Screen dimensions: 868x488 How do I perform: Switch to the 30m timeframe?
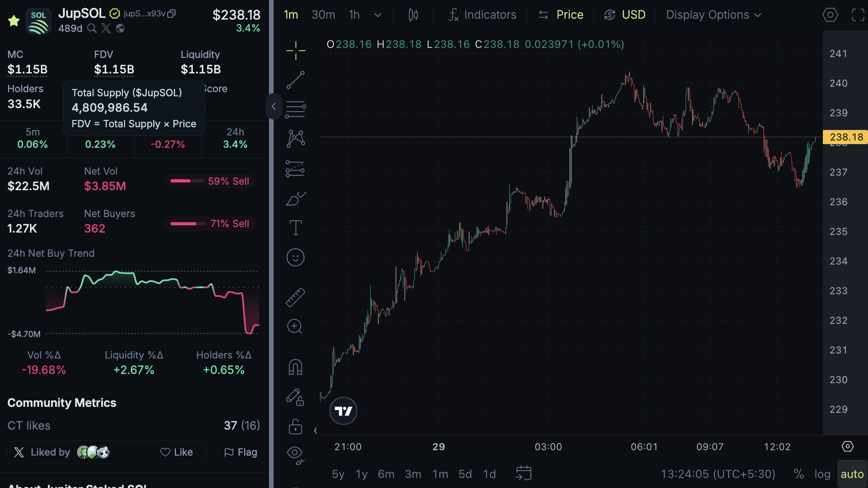[323, 15]
